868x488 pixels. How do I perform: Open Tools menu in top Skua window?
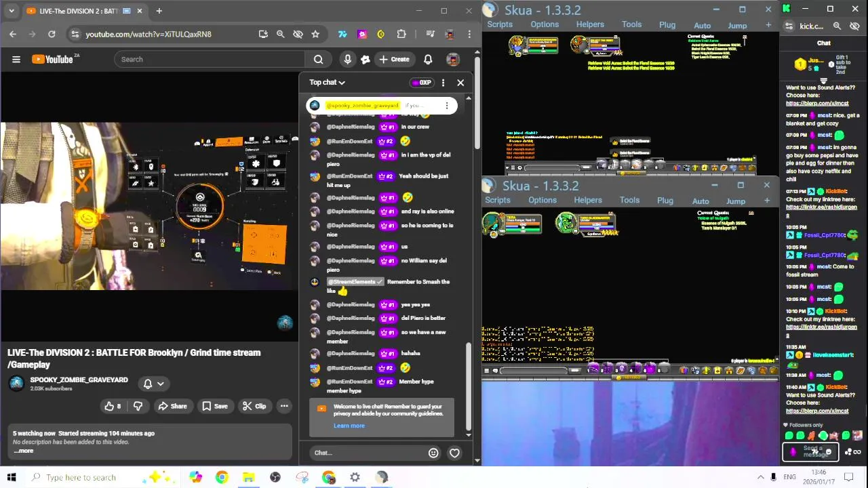[631, 24]
